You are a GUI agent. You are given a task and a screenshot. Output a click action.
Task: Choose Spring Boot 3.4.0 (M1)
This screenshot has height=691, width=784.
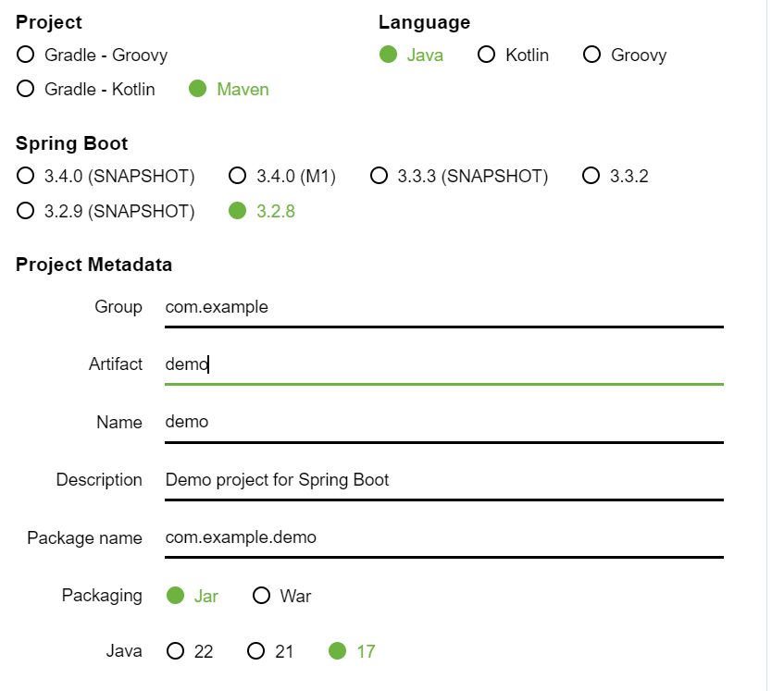pos(238,176)
